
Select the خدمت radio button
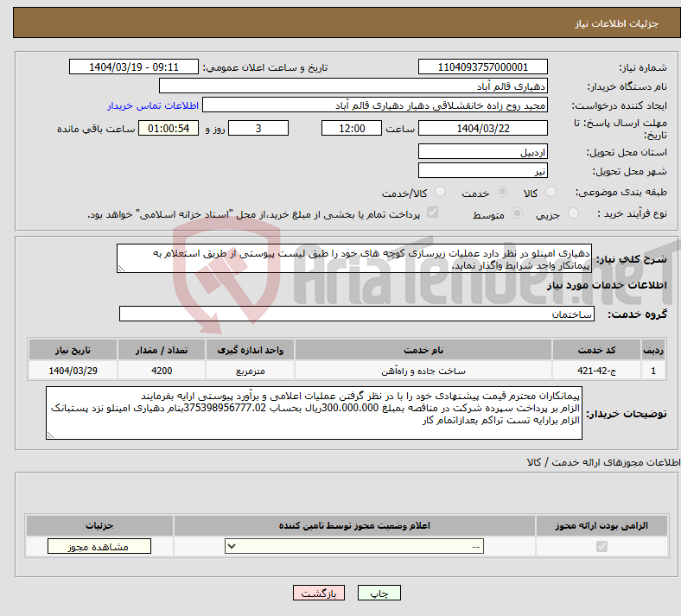click(502, 192)
